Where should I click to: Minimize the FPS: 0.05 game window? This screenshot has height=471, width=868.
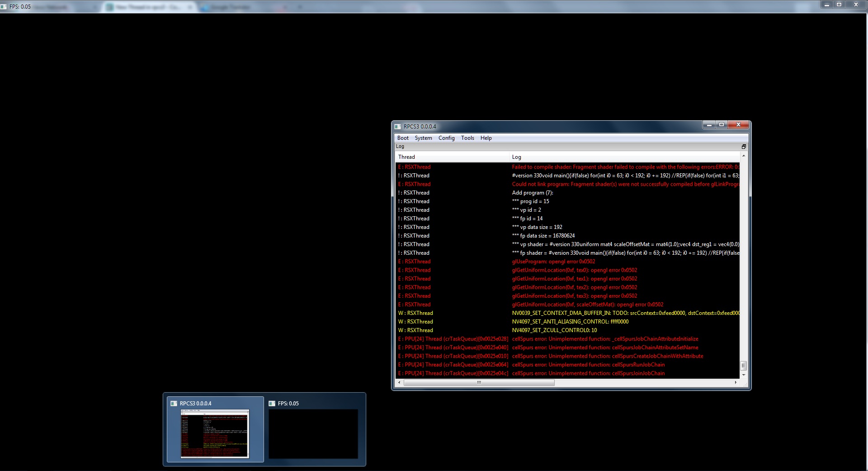[x=827, y=5]
